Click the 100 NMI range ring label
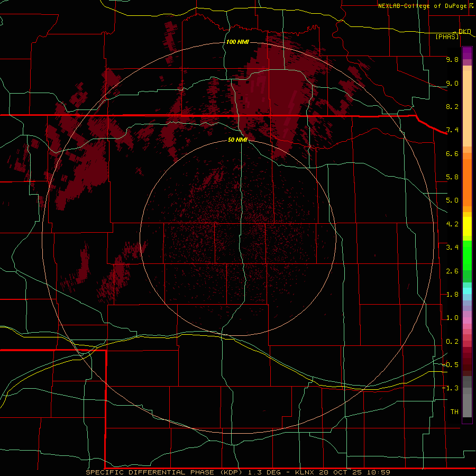The height and width of the screenshot is (476, 476). [237, 42]
